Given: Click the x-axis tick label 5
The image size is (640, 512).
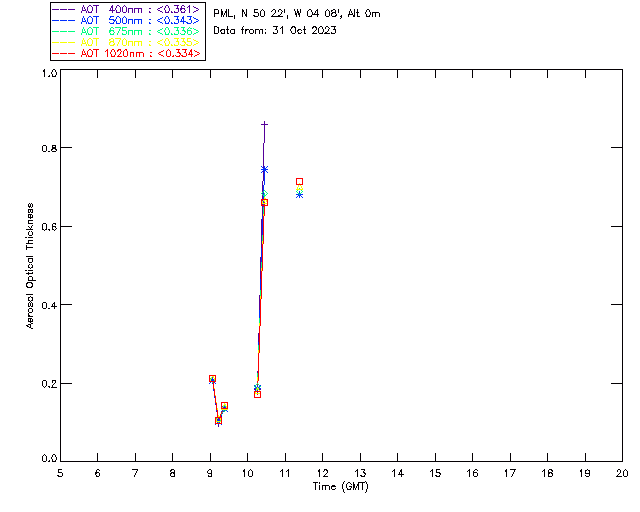Looking at the screenshot, I should point(60,473).
